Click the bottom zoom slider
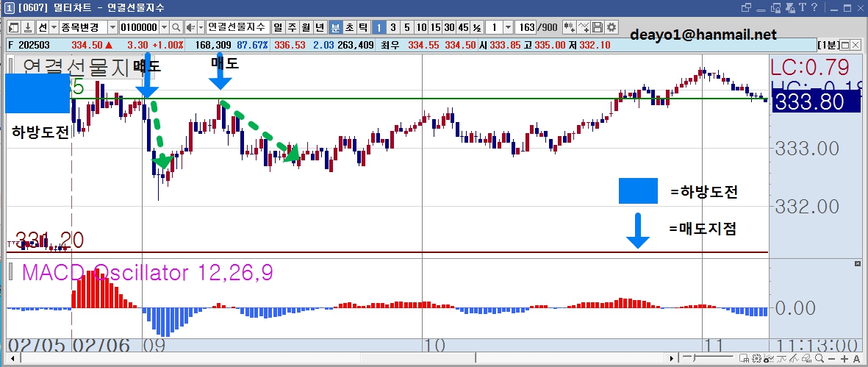 [708, 357]
